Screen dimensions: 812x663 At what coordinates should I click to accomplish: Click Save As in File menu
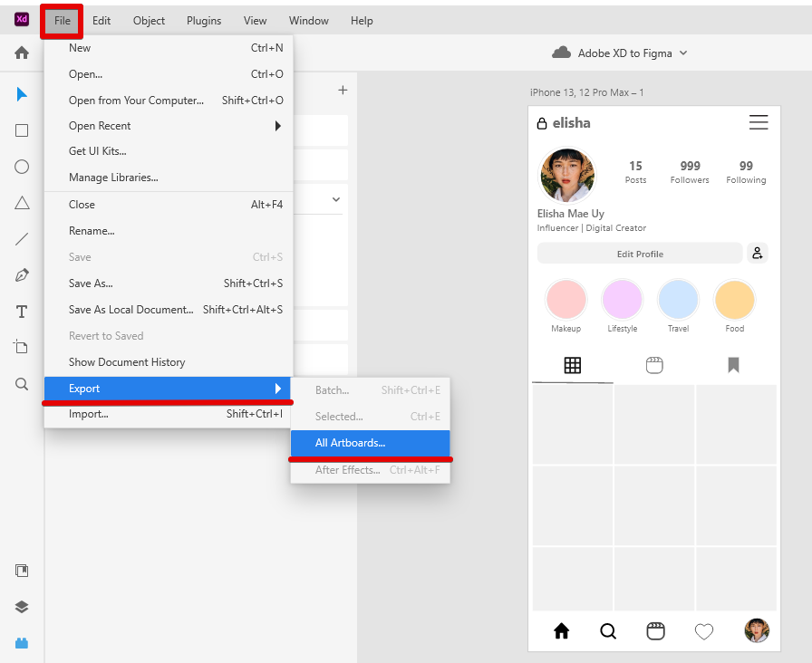click(91, 283)
